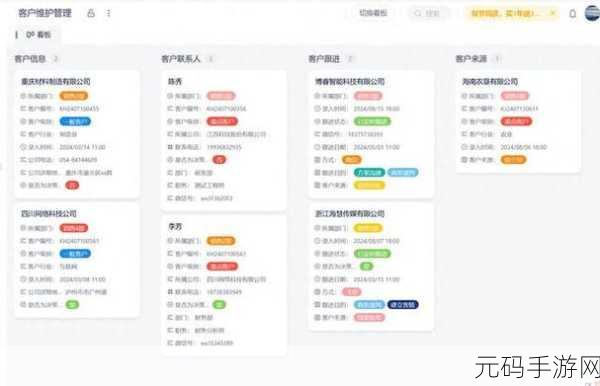The image size is (600, 386).
Task: Open the 李芳 contact card
Action: coord(224,285)
